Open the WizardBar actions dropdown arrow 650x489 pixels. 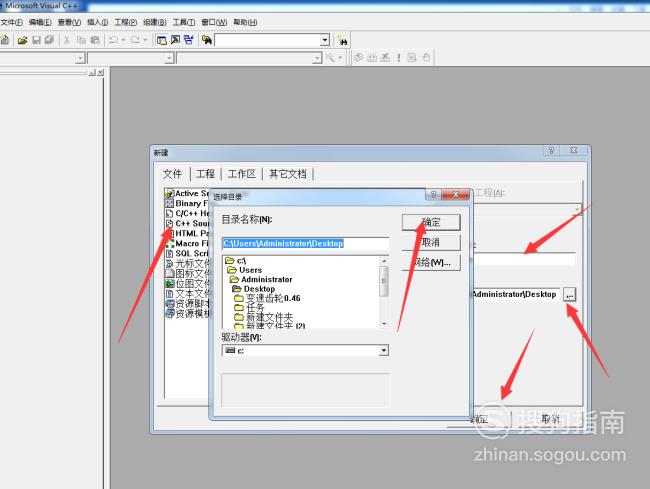(340, 58)
